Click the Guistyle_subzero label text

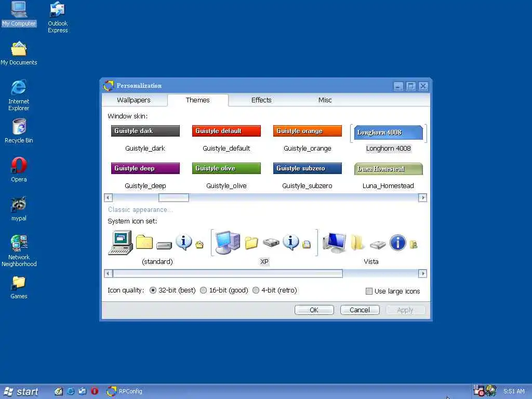coord(307,186)
